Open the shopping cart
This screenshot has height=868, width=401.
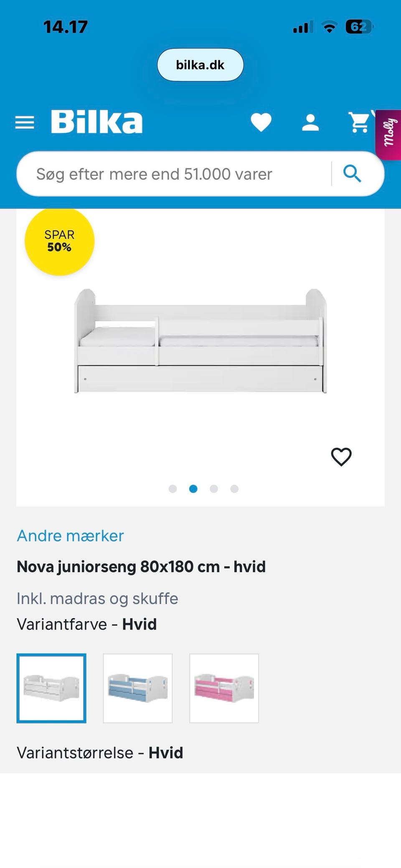(x=360, y=122)
